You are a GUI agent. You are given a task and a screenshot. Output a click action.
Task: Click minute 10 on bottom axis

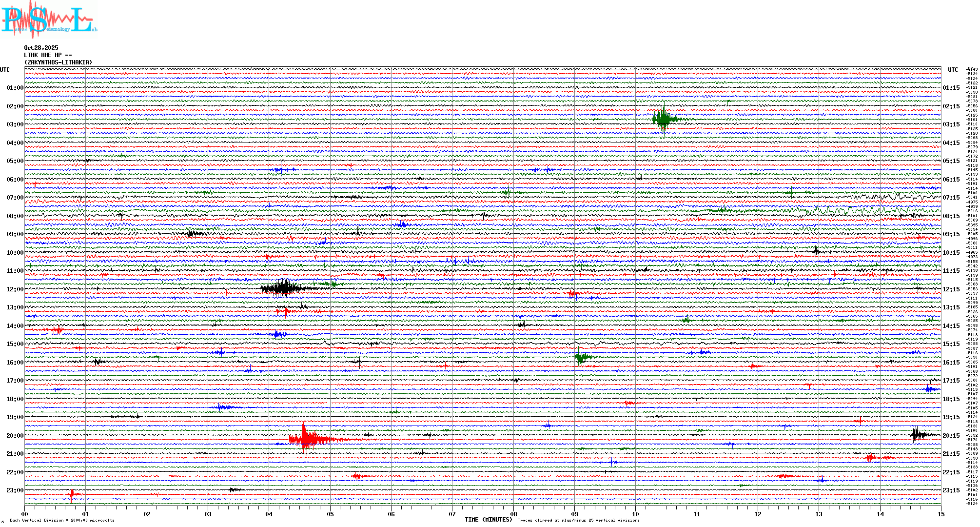(635, 514)
